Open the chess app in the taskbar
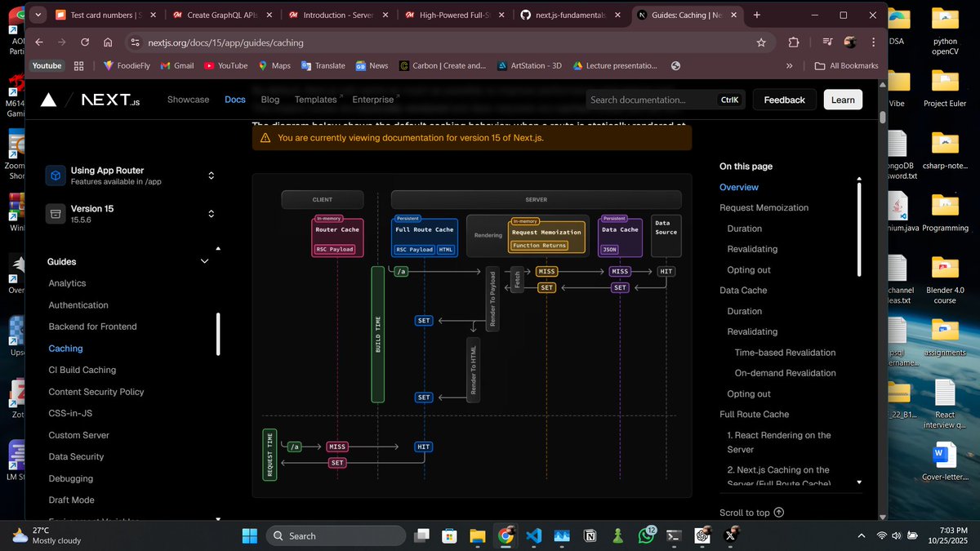 point(618,536)
